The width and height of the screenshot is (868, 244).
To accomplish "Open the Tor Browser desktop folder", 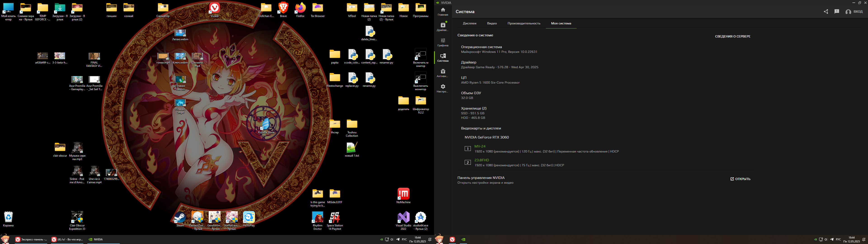I will tap(317, 10).
